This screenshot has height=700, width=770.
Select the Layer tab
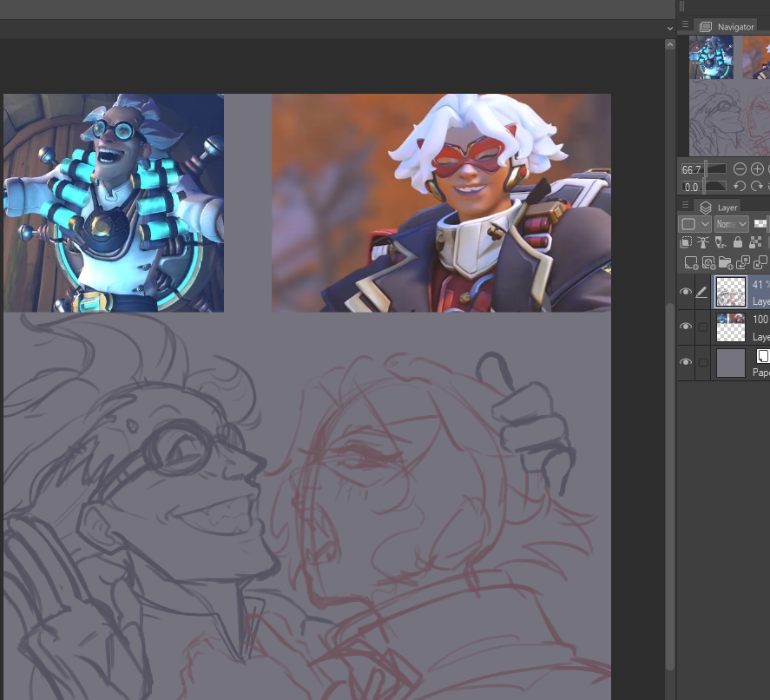[719, 208]
